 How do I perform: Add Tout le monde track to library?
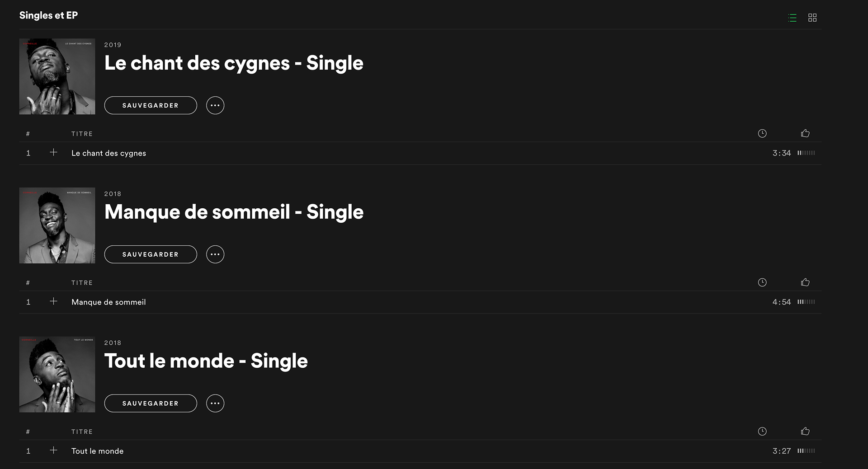(x=53, y=450)
